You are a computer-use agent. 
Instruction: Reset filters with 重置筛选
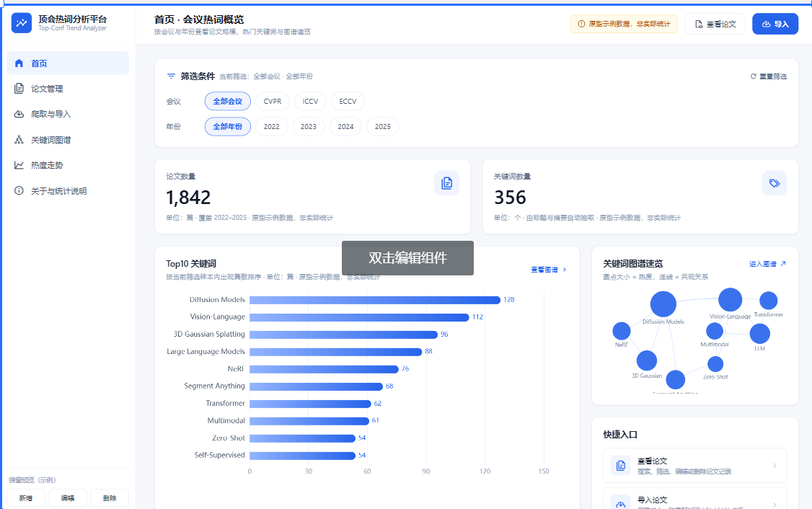click(769, 76)
